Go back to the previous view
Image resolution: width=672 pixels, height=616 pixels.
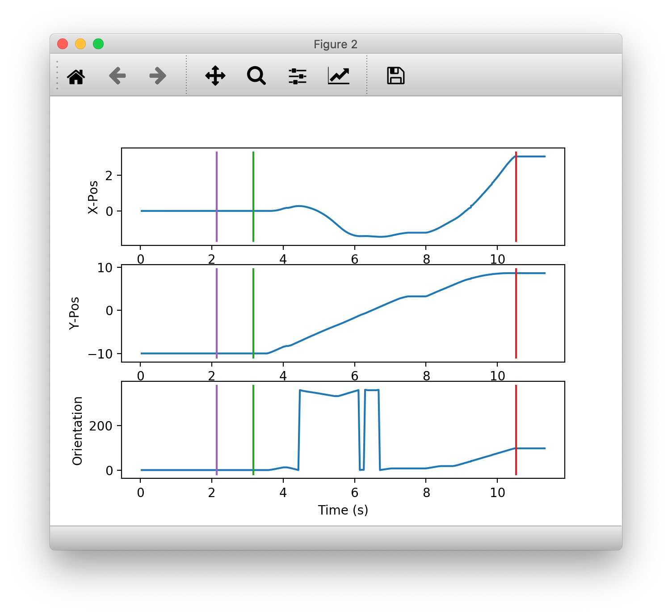(117, 76)
